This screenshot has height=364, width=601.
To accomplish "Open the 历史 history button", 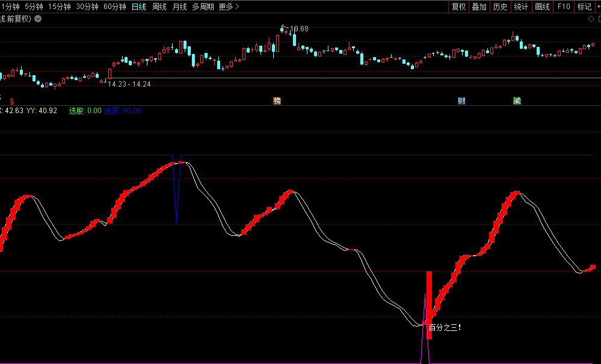I will (500, 7).
